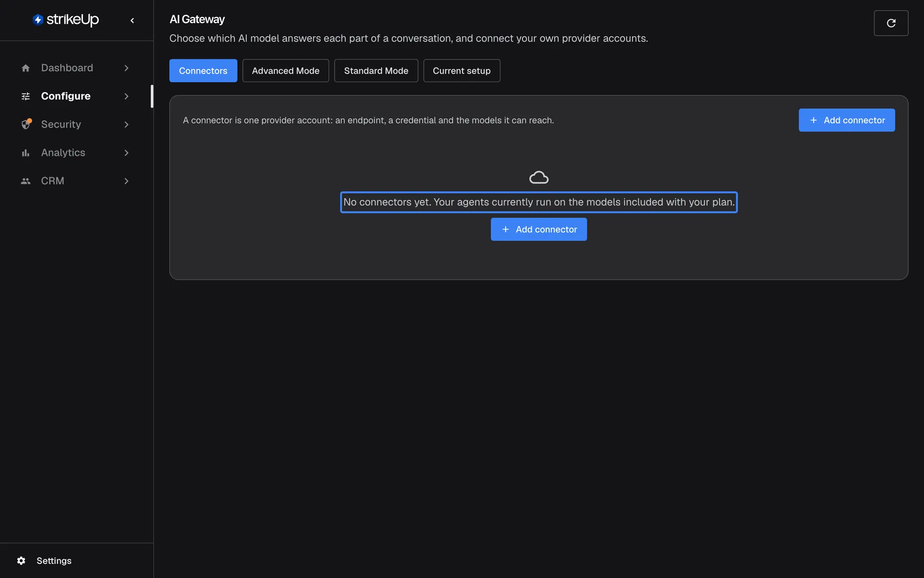Click the AI Gateway page title
The height and width of the screenshot is (578, 924).
pos(197,20)
